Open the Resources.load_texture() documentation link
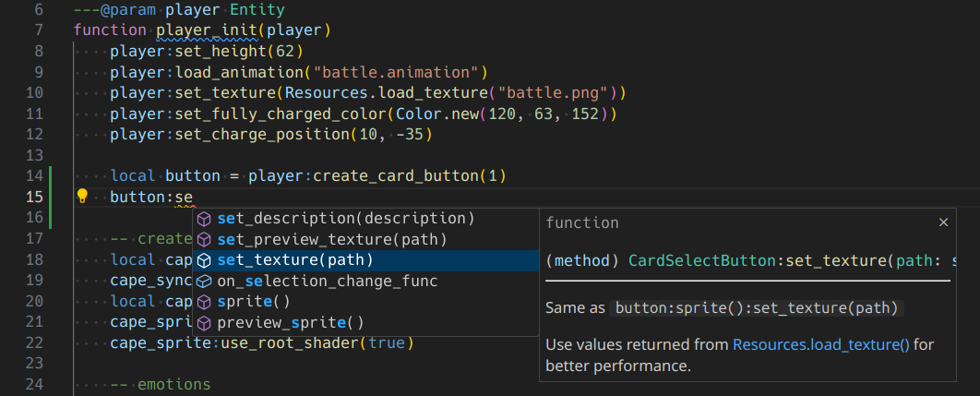Viewport: 980px width, 396px height. 821,344
